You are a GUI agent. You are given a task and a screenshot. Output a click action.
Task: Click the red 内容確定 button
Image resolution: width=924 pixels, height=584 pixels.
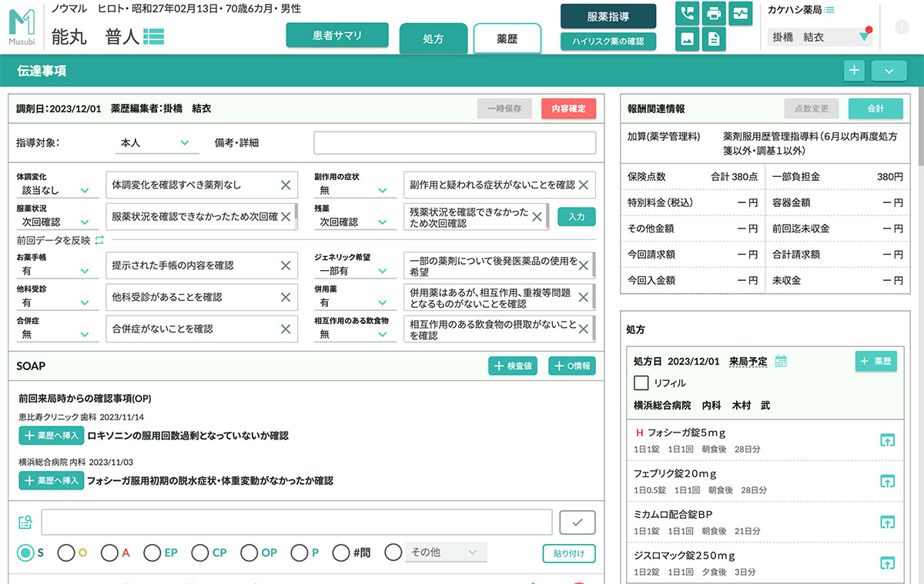(x=568, y=108)
